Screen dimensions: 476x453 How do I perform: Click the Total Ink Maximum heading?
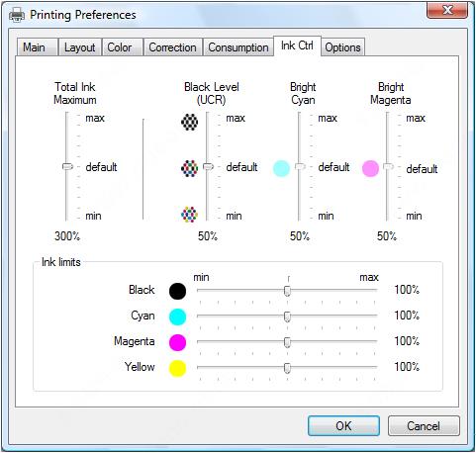click(75, 93)
